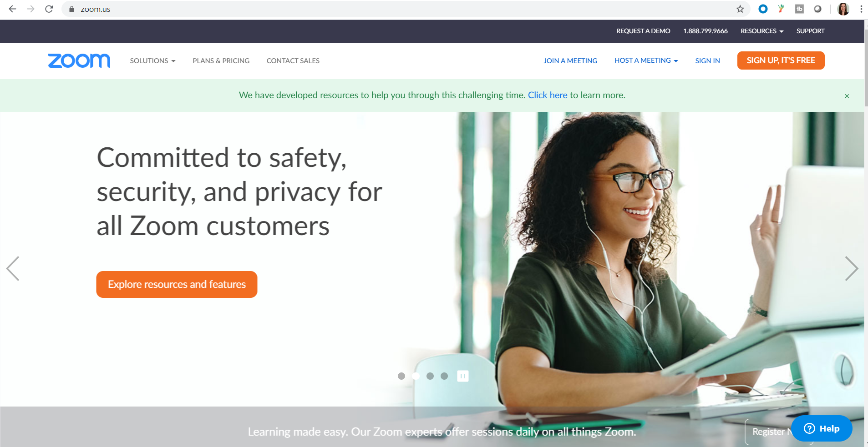
Task: Bookmark this page with the star icon
Action: coord(740,9)
